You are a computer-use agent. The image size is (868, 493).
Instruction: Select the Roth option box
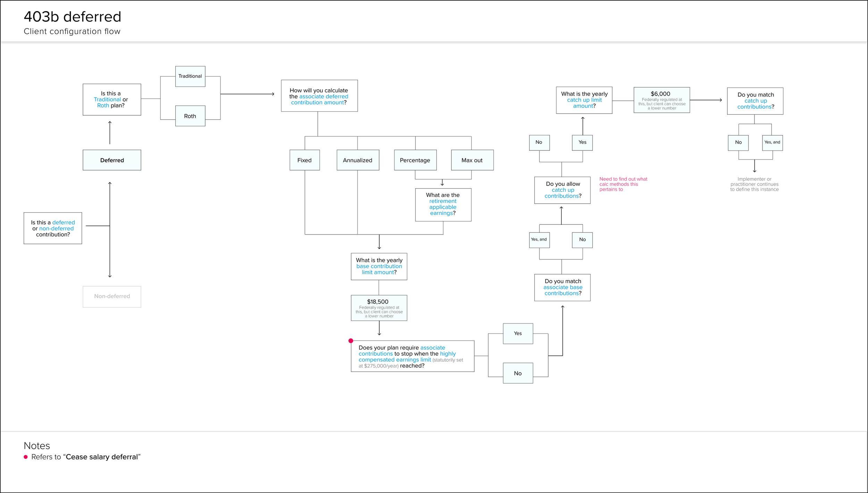click(x=190, y=116)
